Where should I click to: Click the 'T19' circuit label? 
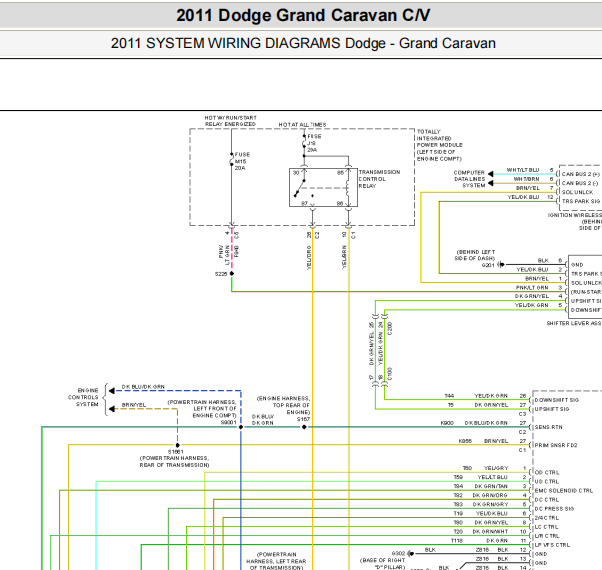(458, 514)
